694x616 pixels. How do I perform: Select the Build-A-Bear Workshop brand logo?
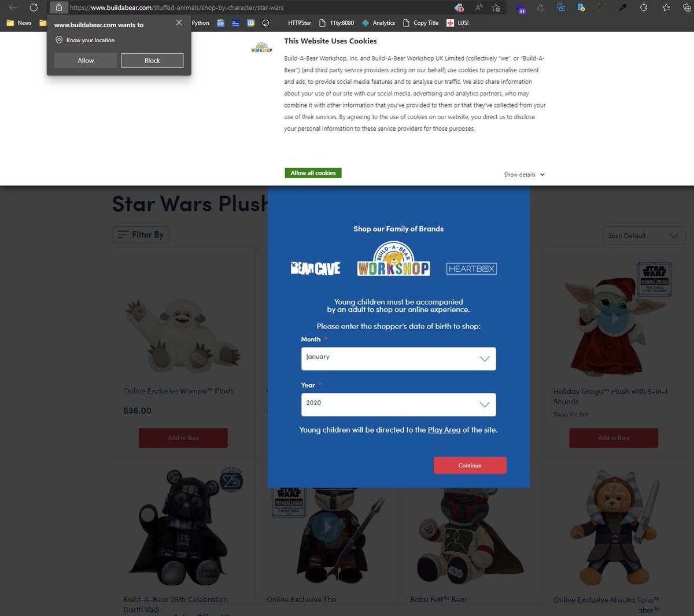pyautogui.click(x=394, y=258)
